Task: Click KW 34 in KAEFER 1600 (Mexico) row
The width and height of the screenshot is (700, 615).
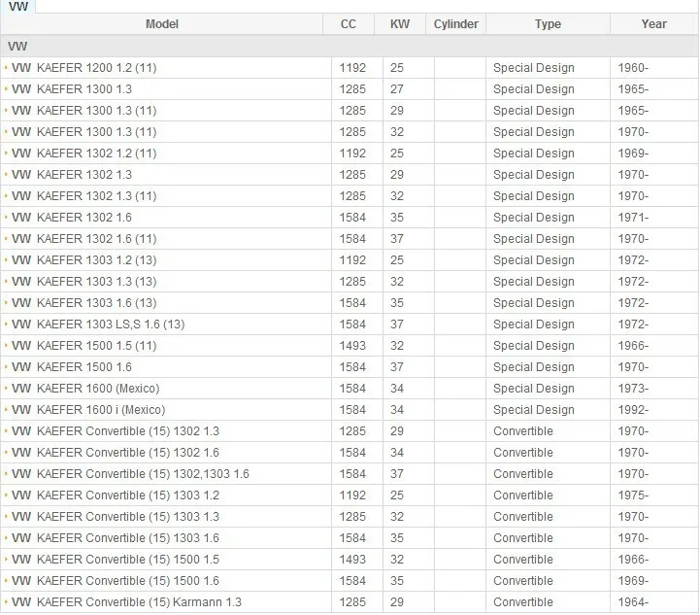Action: [x=396, y=388]
